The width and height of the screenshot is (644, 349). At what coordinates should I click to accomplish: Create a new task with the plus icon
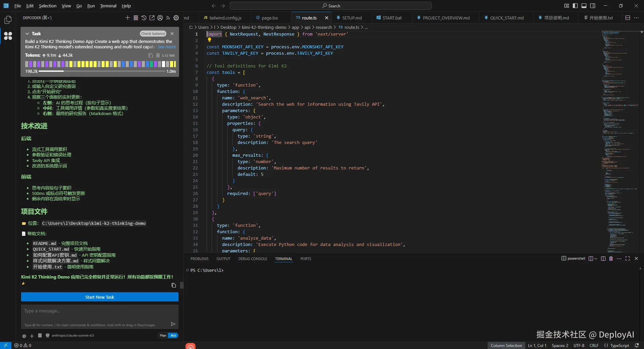click(x=127, y=18)
